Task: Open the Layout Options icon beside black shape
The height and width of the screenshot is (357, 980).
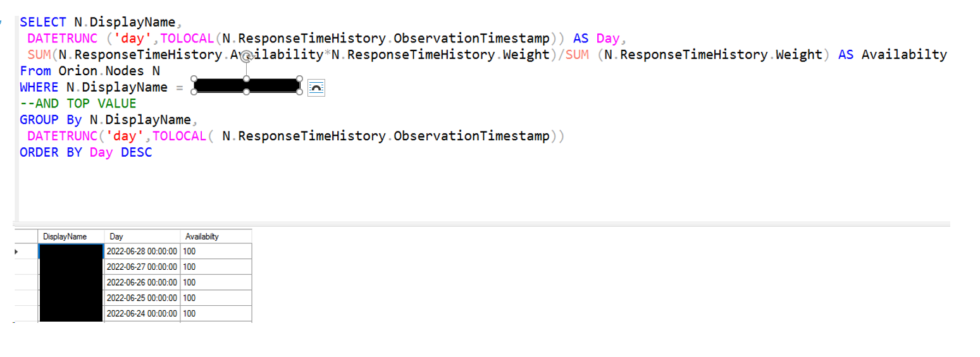Action: [x=316, y=88]
